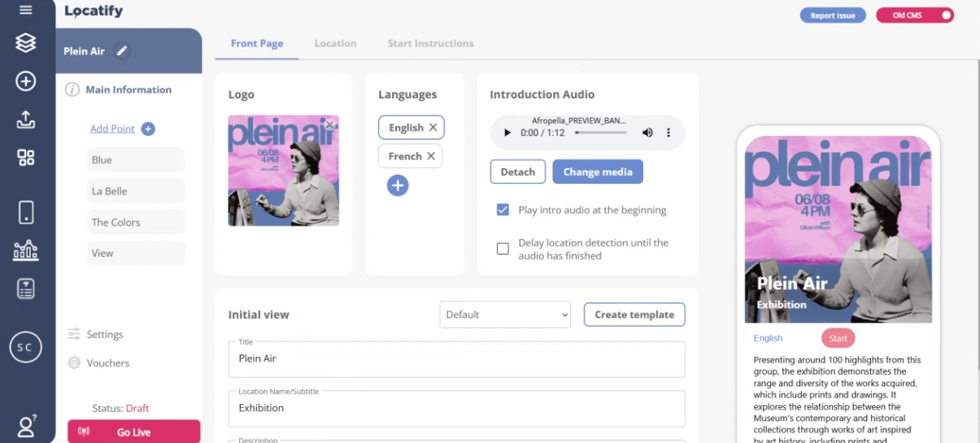Click the Location Name/Subtitle input field
980x443 pixels.
point(456,408)
